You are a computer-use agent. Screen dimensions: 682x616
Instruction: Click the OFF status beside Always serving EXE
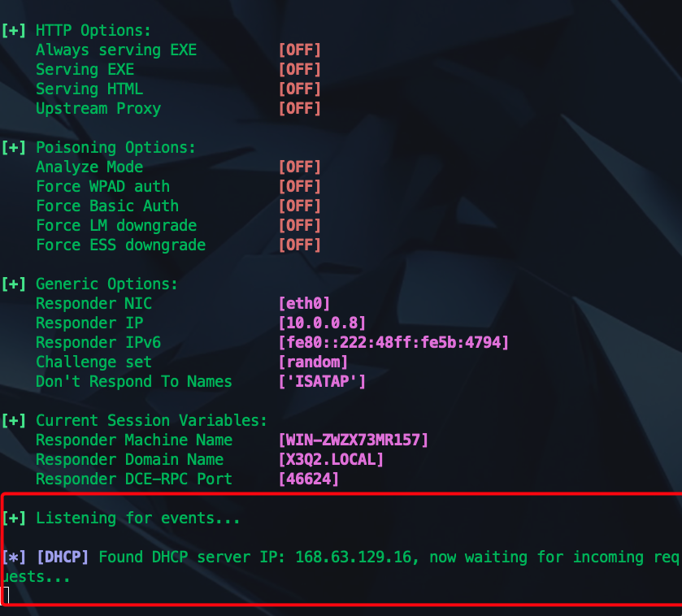pos(300,50)
